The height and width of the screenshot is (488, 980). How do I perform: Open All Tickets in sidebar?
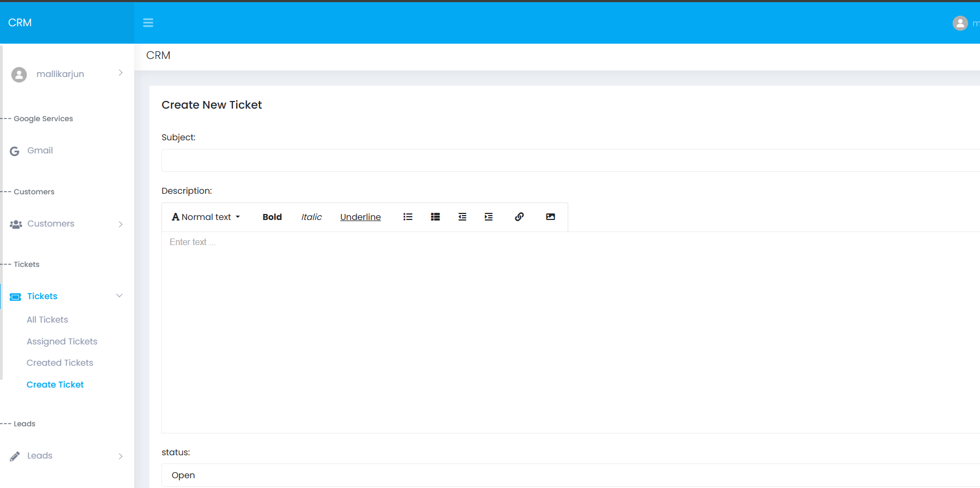[47, 319]
